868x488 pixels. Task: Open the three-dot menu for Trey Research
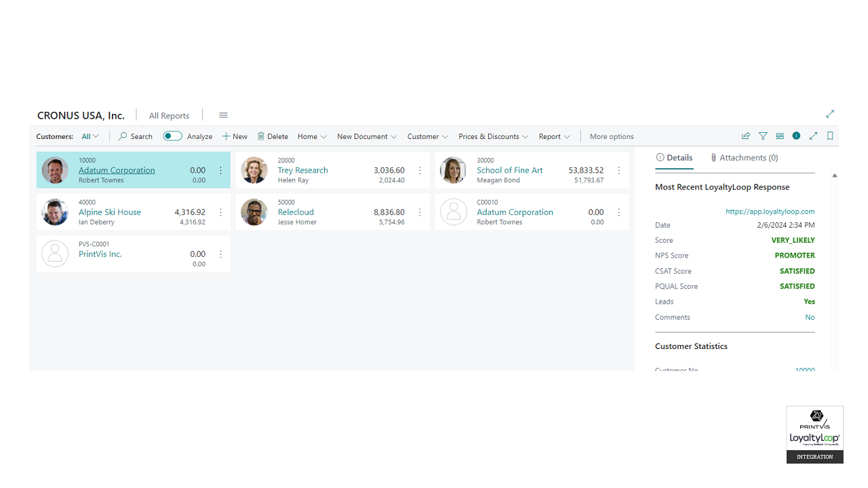pyautogui.click(x=420, y=171)
